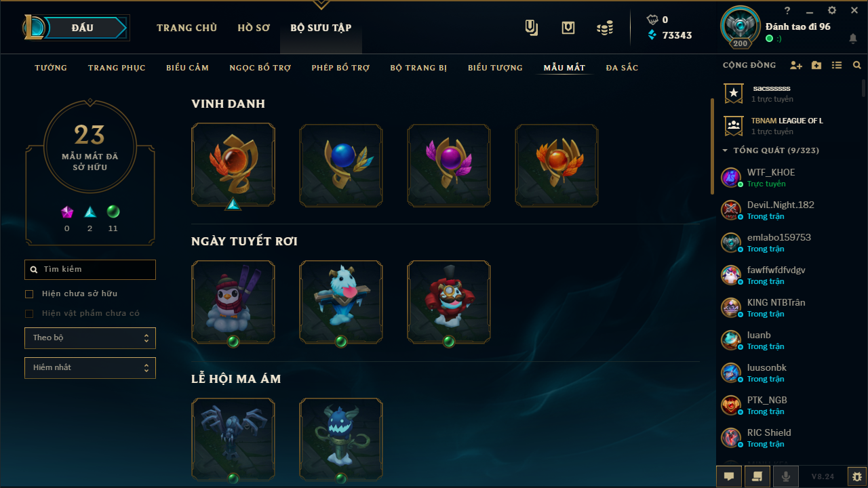Viewport: 868px width, 488px height.
Task: Select the penguin snowdown ward thumbnail
Action: 233,302
